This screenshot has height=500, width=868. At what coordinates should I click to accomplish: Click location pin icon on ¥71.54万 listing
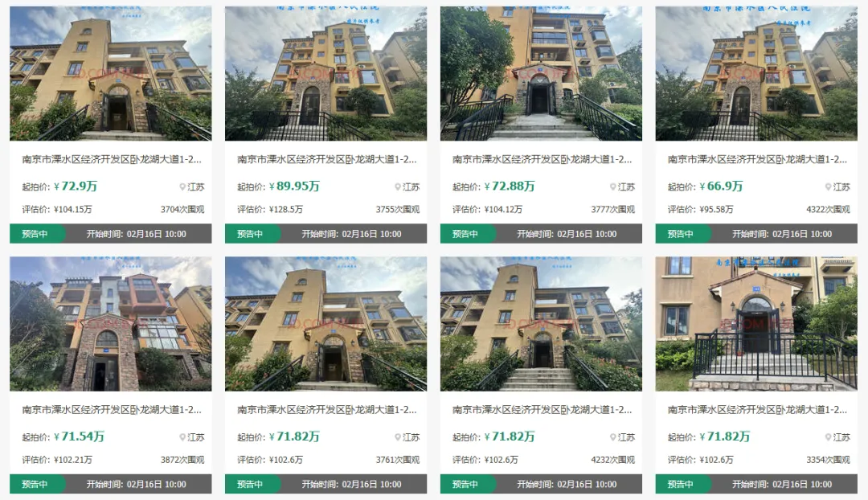coord(182,437)
